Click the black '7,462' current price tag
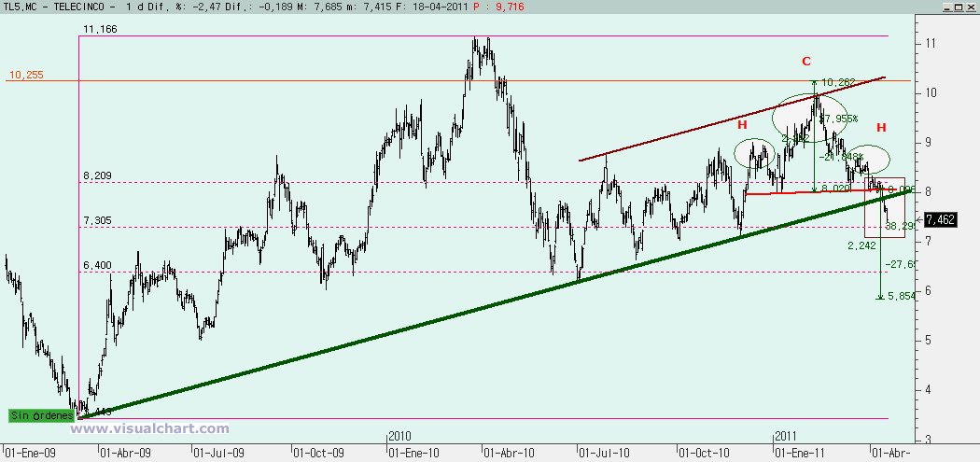 click(x=941, y=219)
